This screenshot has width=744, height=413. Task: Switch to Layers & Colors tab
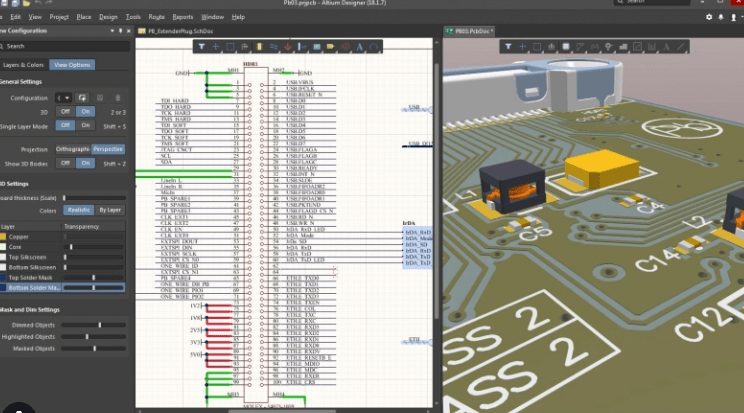[25, 64]
